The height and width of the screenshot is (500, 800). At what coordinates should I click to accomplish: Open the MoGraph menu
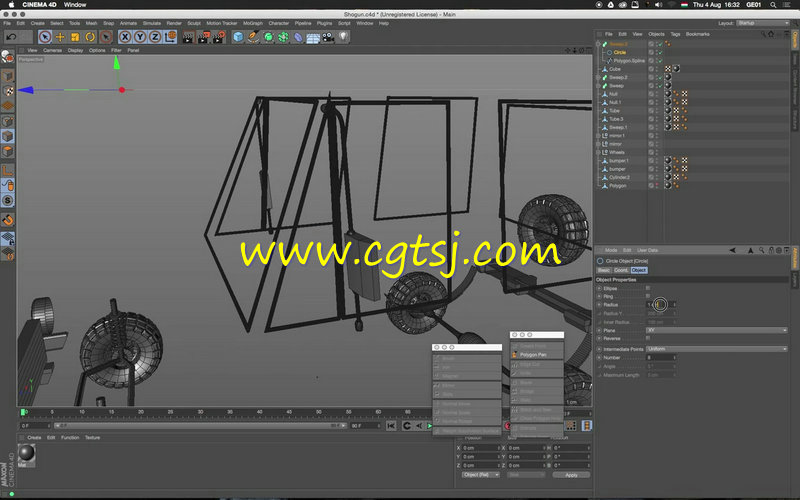click(253, 23)
